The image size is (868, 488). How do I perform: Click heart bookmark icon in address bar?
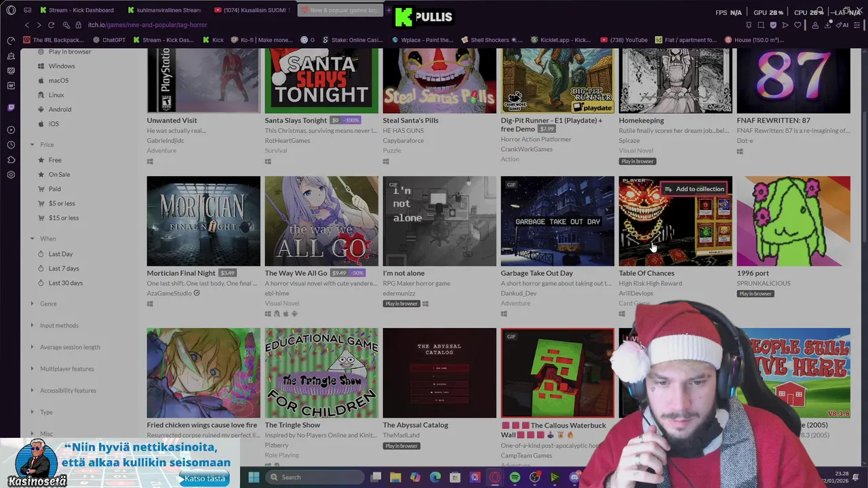click(797, 25)
